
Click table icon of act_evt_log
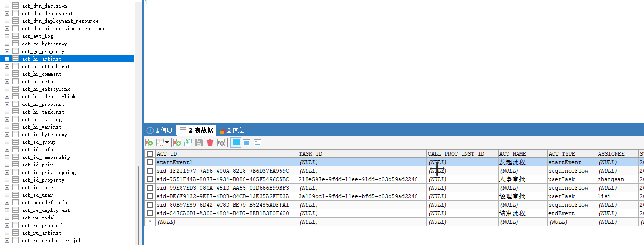pyautogui.click(x=16, y=36)
